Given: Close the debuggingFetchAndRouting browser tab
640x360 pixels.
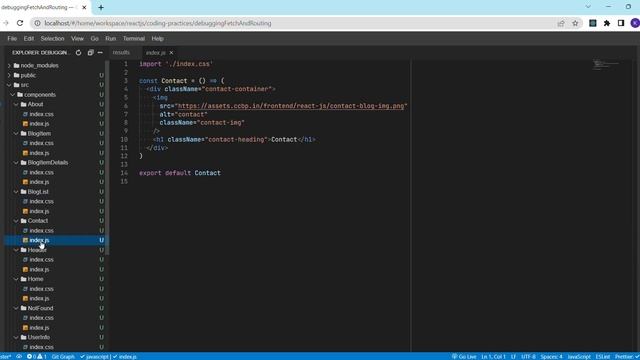Looking at the screenshot, I should tap(84, 7).
